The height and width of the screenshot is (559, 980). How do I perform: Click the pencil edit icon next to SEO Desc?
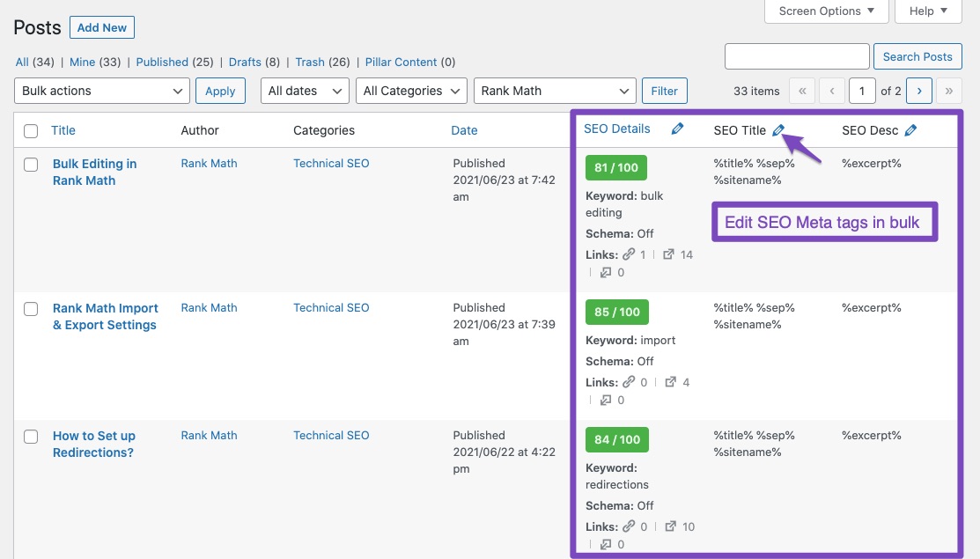click(x=911, y=129)
